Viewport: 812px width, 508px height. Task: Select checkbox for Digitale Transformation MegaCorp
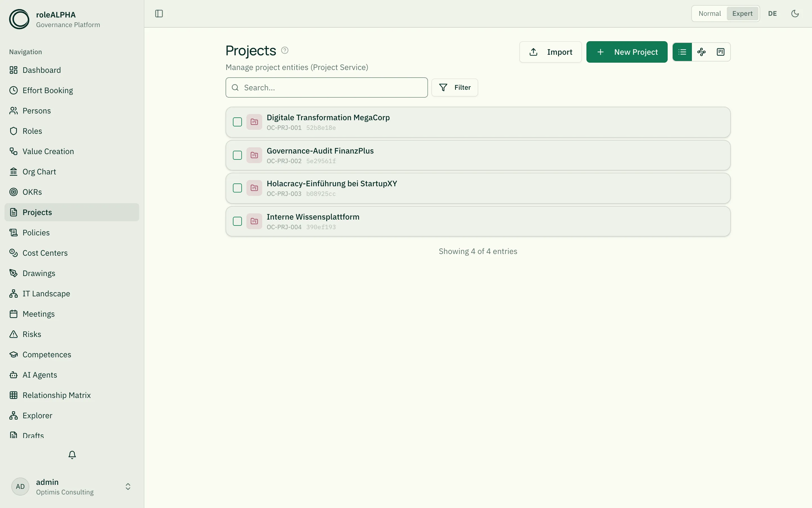point(237,122)
